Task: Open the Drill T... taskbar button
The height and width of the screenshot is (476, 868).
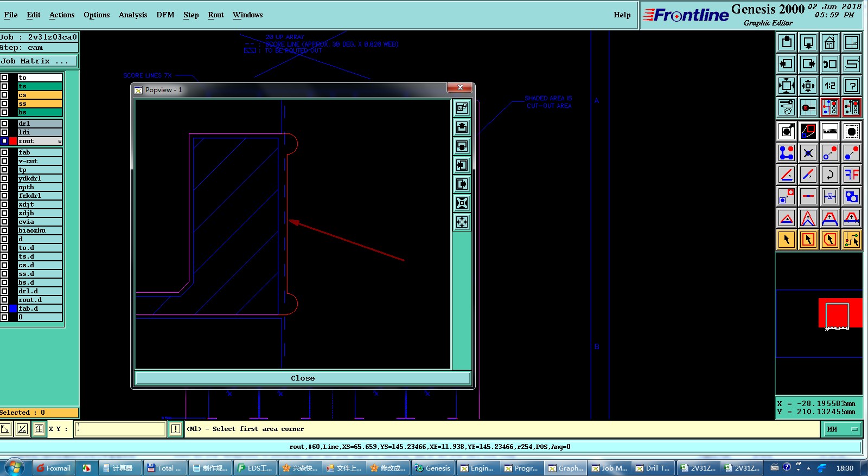Action: pos(653,468)
